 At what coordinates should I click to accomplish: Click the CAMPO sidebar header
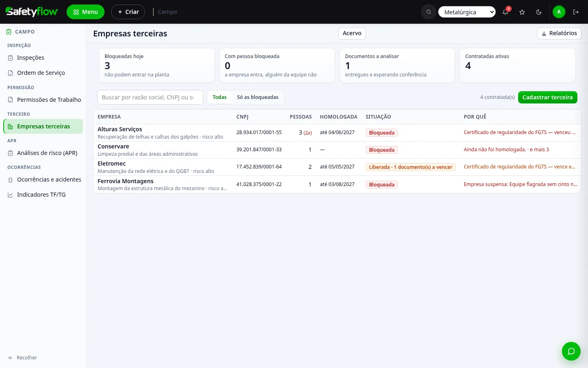click(x=21, y=31)
